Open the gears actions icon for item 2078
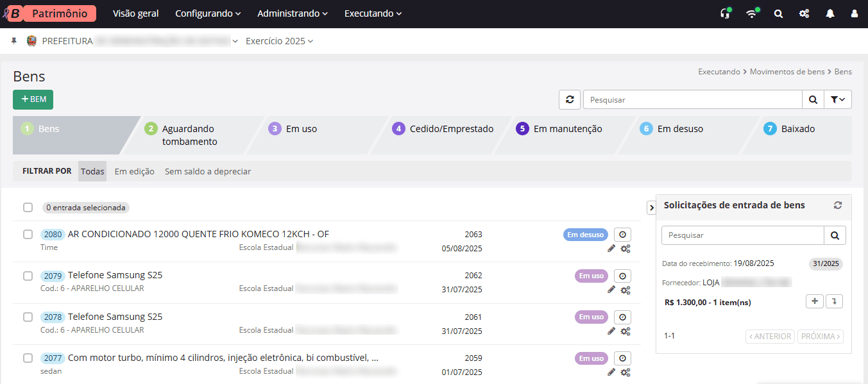This screenshot has width=868, height=384. point(625,331)
